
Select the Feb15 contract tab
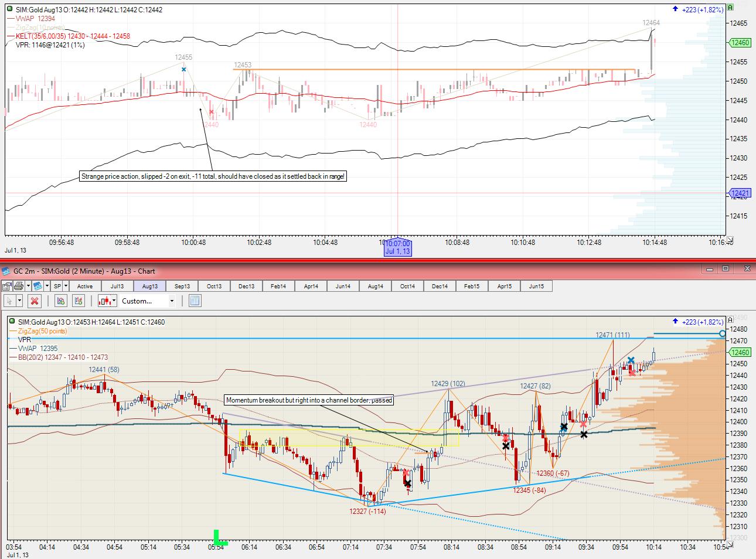472,286
